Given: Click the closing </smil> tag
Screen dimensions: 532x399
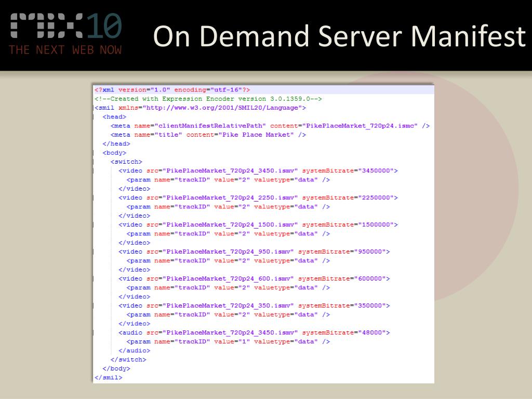Looking at the screenshot, I should [x=109, y=378].
